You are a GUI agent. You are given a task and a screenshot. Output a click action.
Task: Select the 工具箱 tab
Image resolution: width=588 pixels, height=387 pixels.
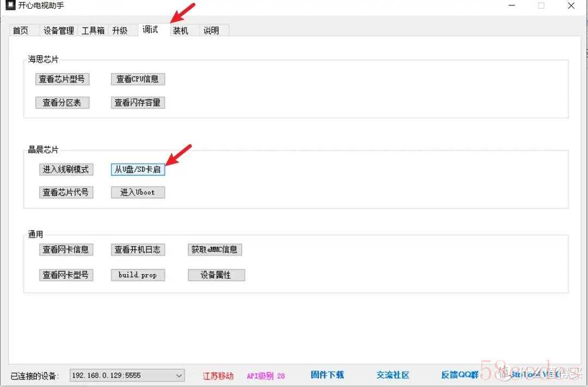coord(93,31)
